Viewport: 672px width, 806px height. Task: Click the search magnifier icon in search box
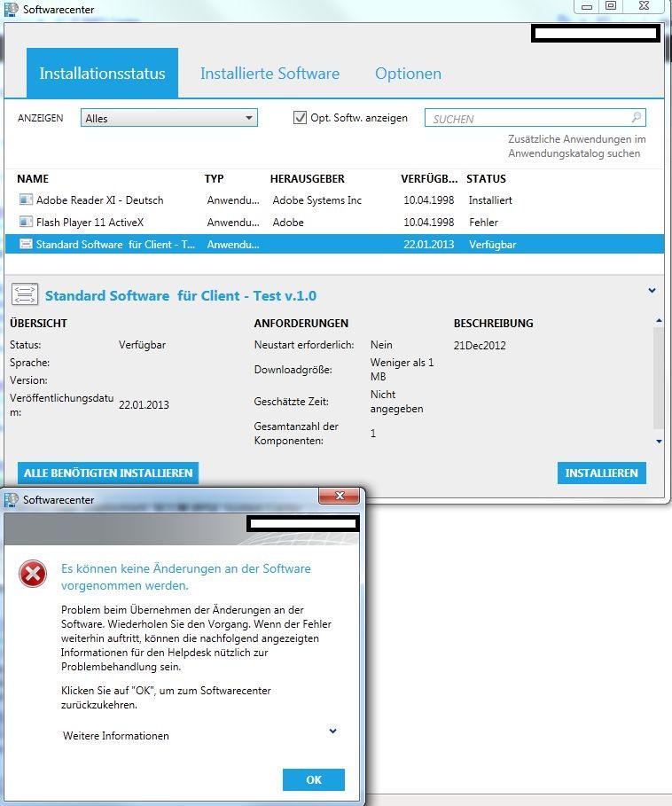coord(637,117)
